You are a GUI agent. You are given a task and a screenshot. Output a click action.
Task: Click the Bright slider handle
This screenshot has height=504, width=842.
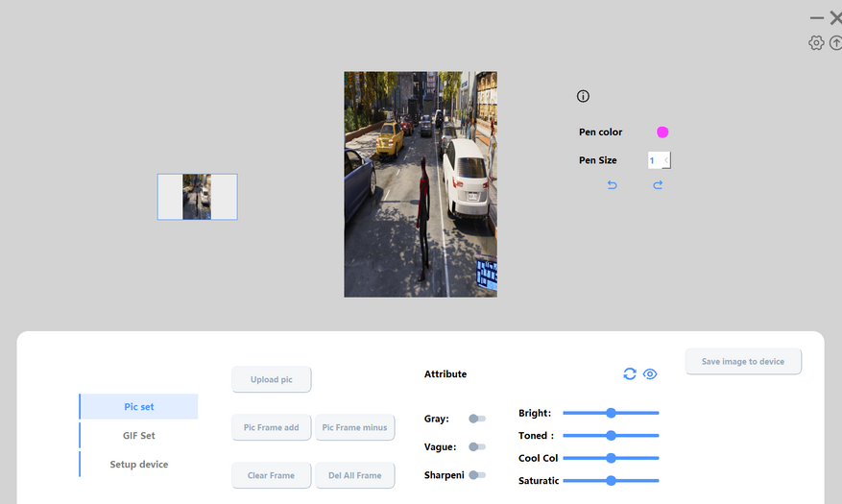(x=611, y=413)
